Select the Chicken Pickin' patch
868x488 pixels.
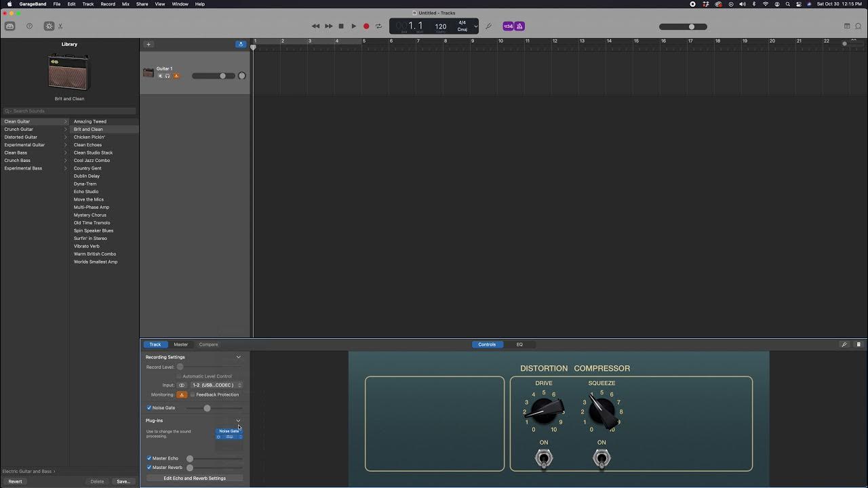pos(90,137)
